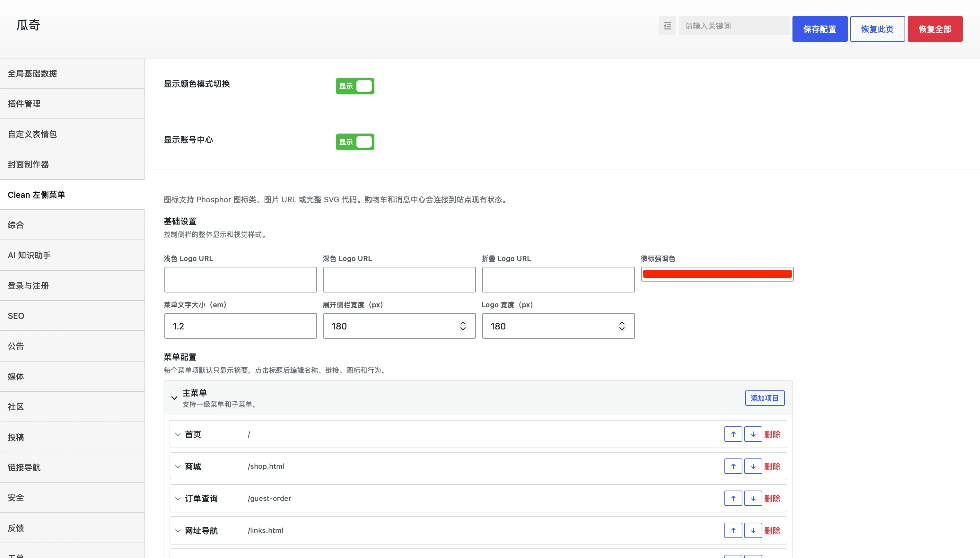The height and width of the screenshot is (558, 980).
Task: Expand the 订单查询 menu item
Action: 178,499
